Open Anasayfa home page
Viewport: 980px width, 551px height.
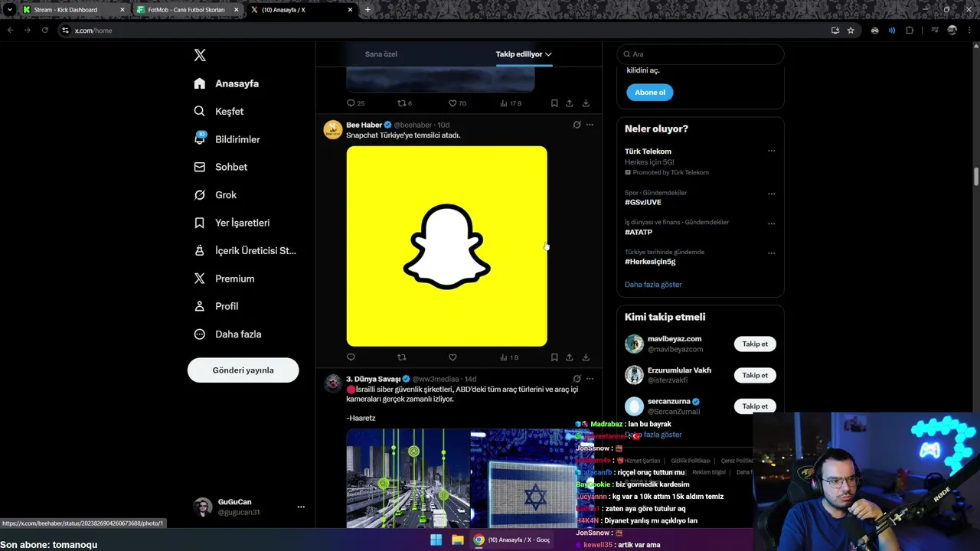[x=227, y=83]
